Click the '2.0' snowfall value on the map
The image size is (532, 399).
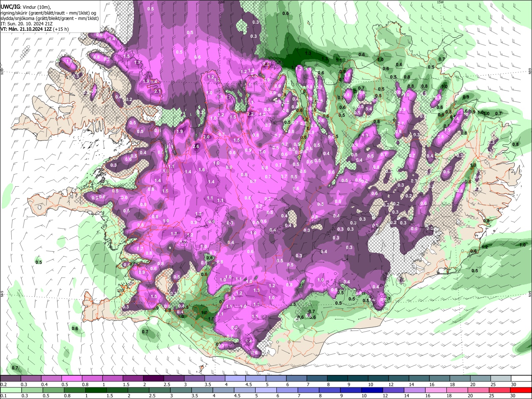pyautogui.click(x=206, y=137)
